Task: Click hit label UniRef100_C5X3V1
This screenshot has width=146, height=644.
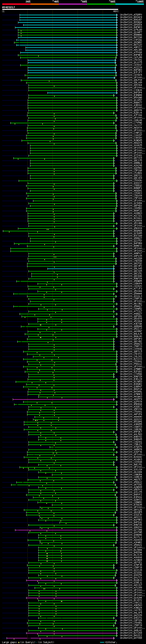Action: click(131, 60)
